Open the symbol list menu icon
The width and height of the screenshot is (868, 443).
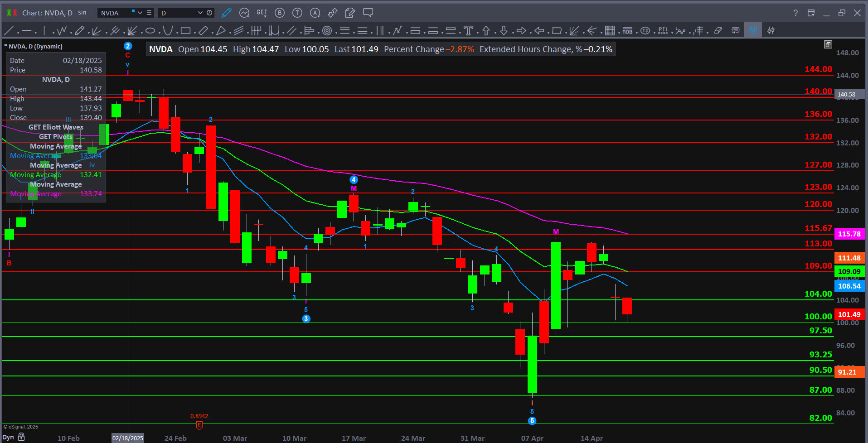[149, 13]
